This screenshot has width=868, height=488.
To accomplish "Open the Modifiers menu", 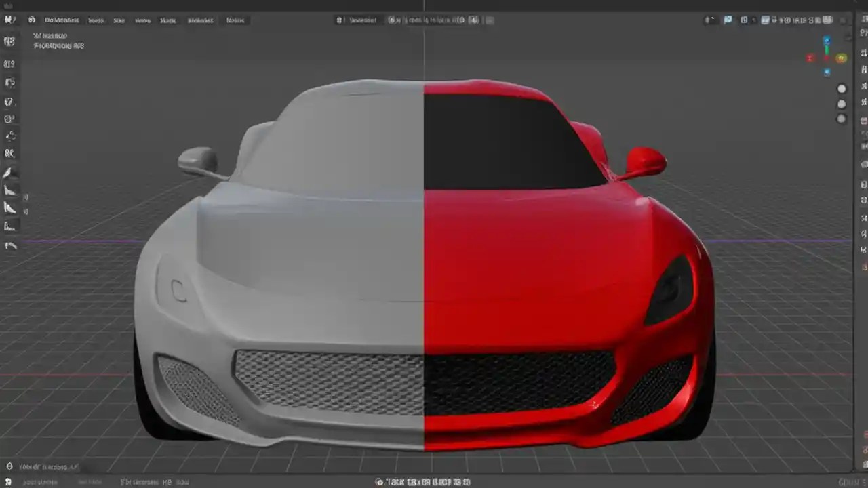I will 200,20.
